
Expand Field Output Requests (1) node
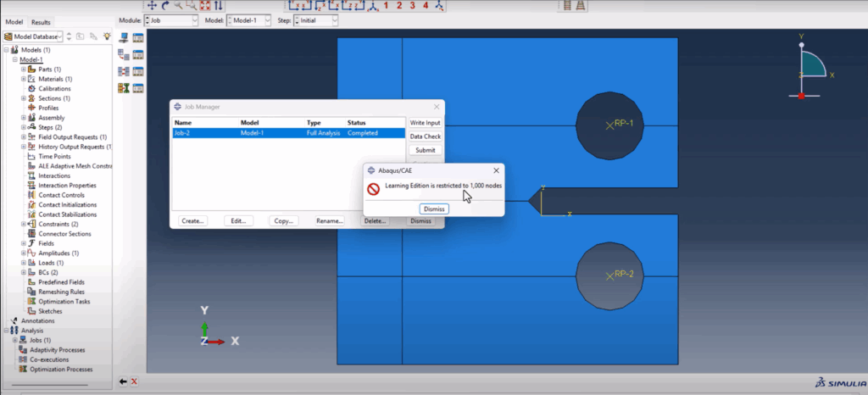click(x=23, y=137)
